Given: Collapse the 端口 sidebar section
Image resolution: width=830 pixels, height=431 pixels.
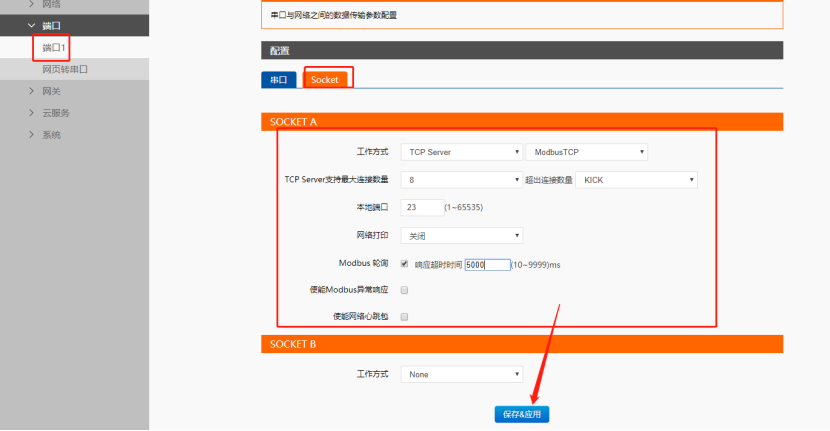Looking at the screenshot, I should pyautogui.click(x=32, y=26).
